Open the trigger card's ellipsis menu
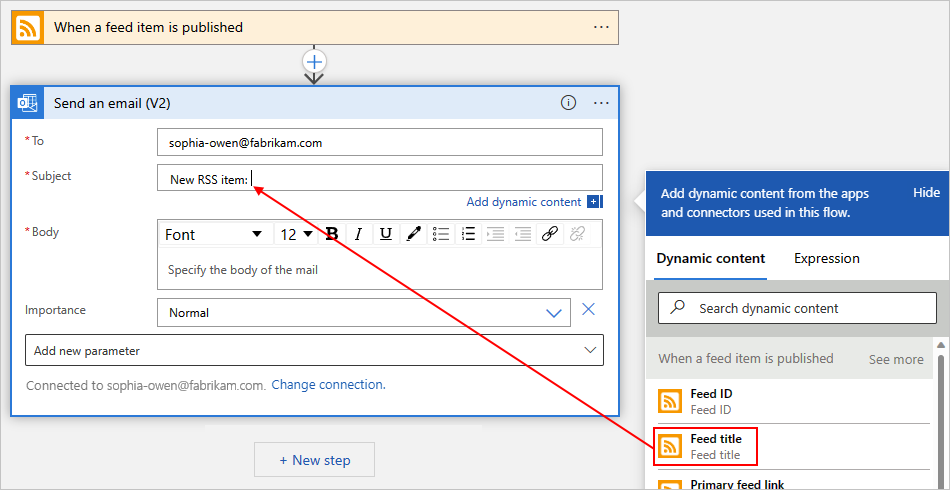The height and width of the screenshot is (490, 950). (x=601, y=27)
